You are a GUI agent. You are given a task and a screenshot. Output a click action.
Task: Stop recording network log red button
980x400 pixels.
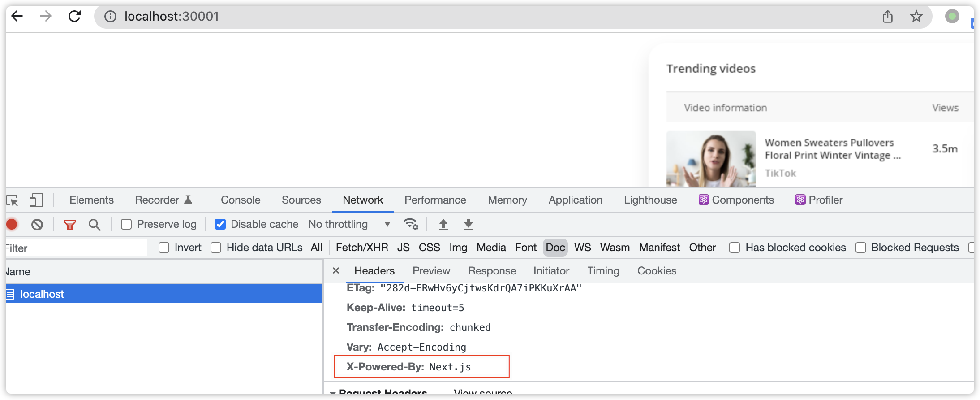[x=12, y=224]
